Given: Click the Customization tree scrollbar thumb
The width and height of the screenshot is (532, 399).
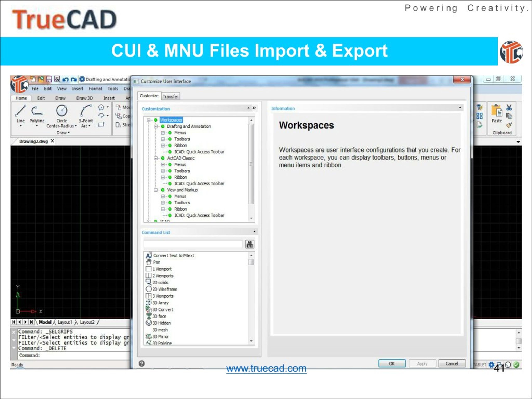Looking at the screenshot, I should click(251, 164).
